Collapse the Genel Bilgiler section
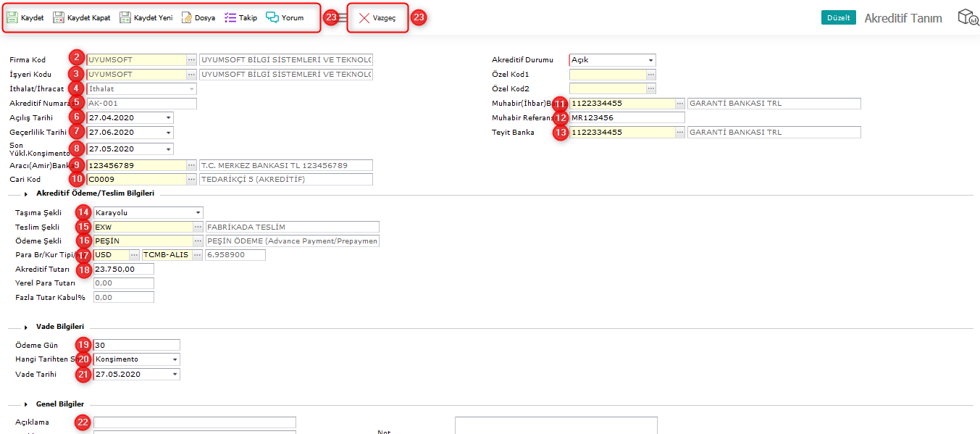 (x=26, y=404)
